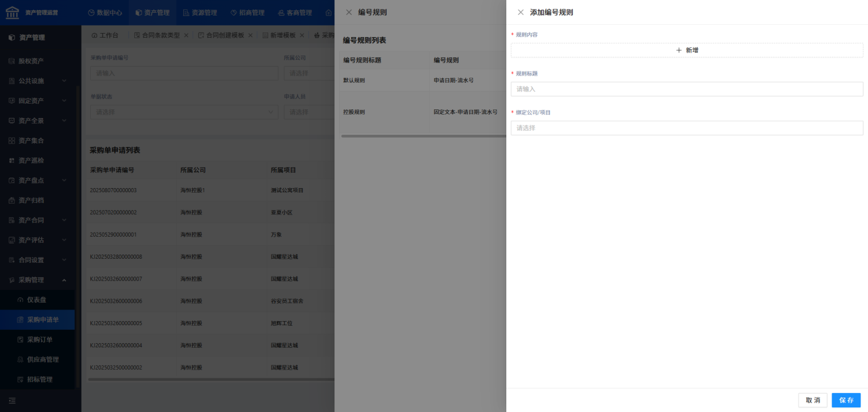Screen dimensions: 868x412
Task: Switch to the 工作台 tab
Action: tap(105, 35)
